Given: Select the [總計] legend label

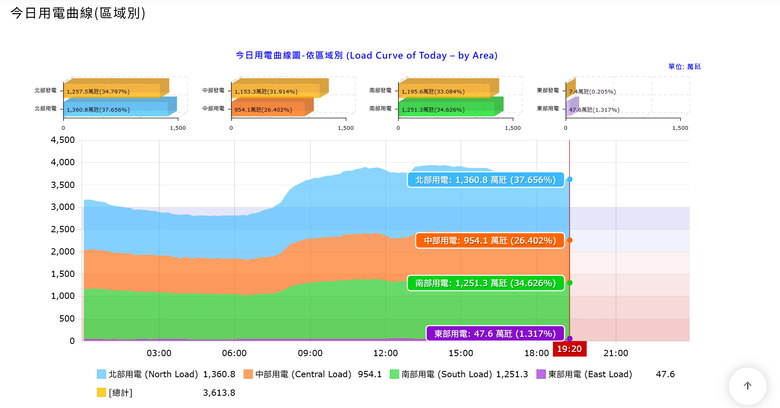Looking at the screenshot, I should click(x=121, y=393).
